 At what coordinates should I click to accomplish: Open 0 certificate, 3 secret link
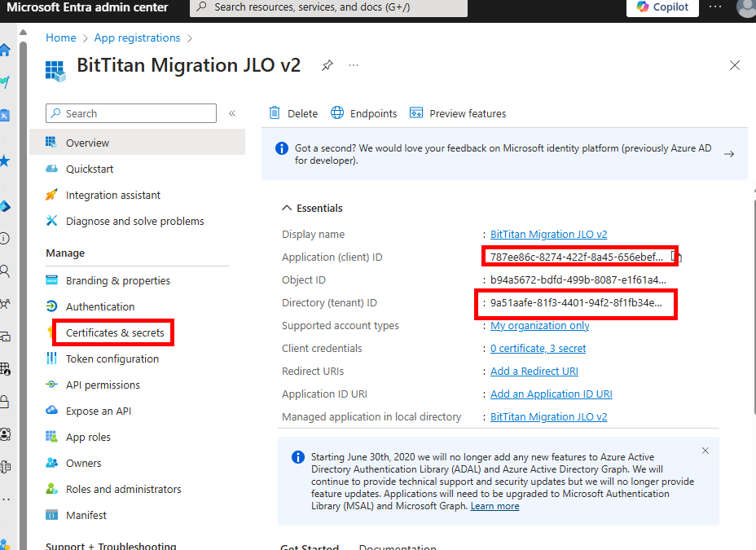point(538,348)
